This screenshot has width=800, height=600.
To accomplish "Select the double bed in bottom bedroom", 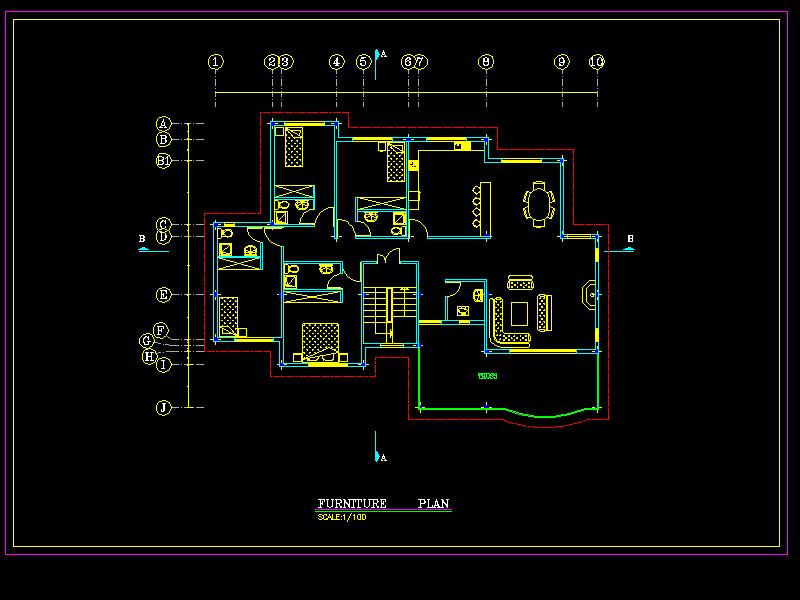I will point(321,341).
